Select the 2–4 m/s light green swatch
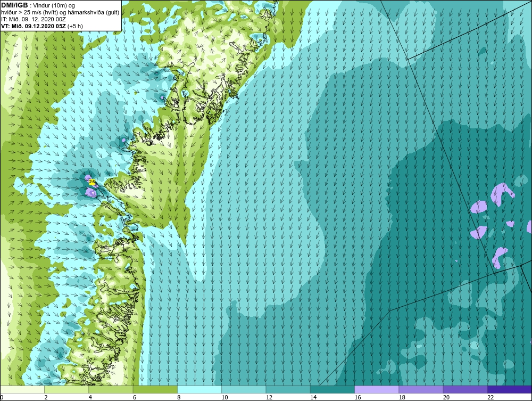Viewport: 532px width, 401px height. click(66, 389)
